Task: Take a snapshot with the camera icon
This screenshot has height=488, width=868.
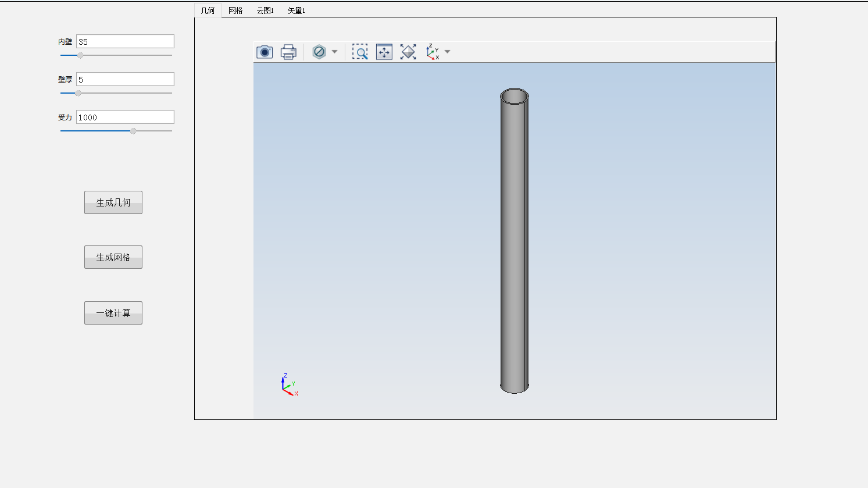Action: coord(265,52)
